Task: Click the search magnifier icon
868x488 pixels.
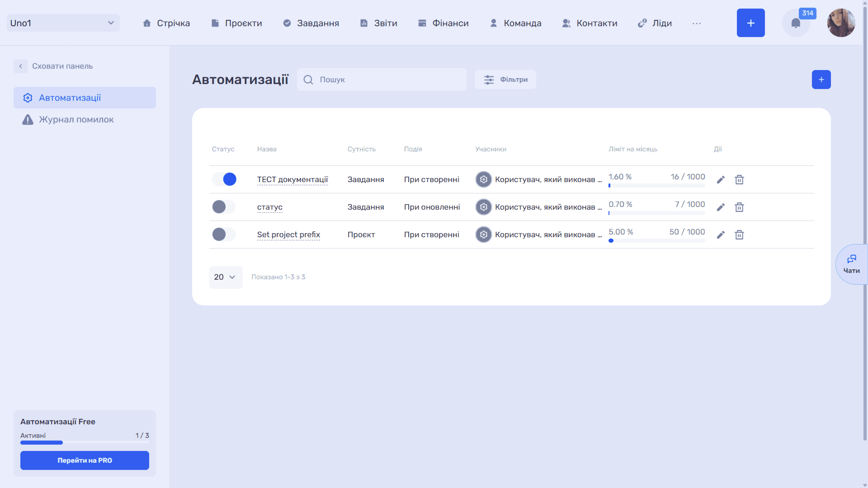Action: point(308,80)
